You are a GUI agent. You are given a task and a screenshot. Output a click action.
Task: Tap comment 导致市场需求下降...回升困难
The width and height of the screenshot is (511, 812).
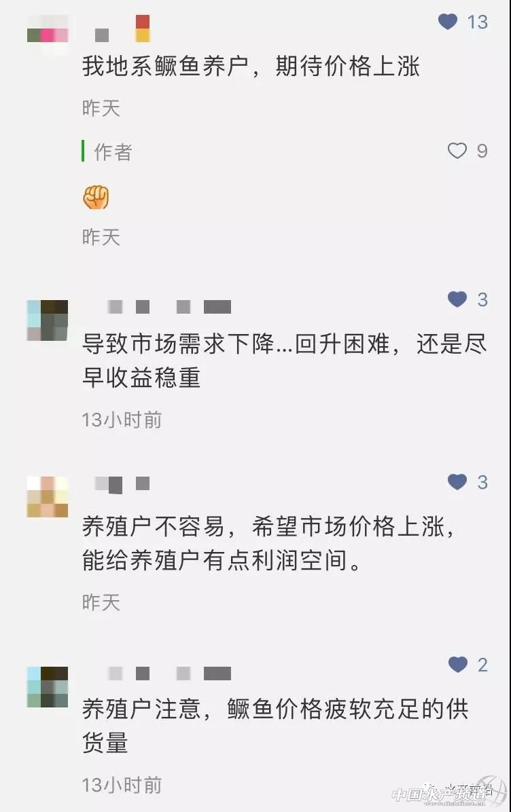click(x=285, y=360)
